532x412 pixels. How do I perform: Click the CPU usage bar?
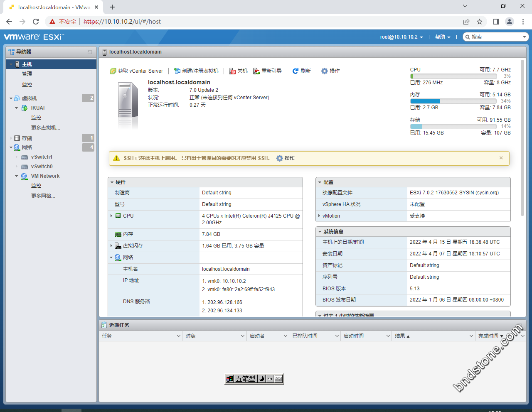(x=453, y=76)
